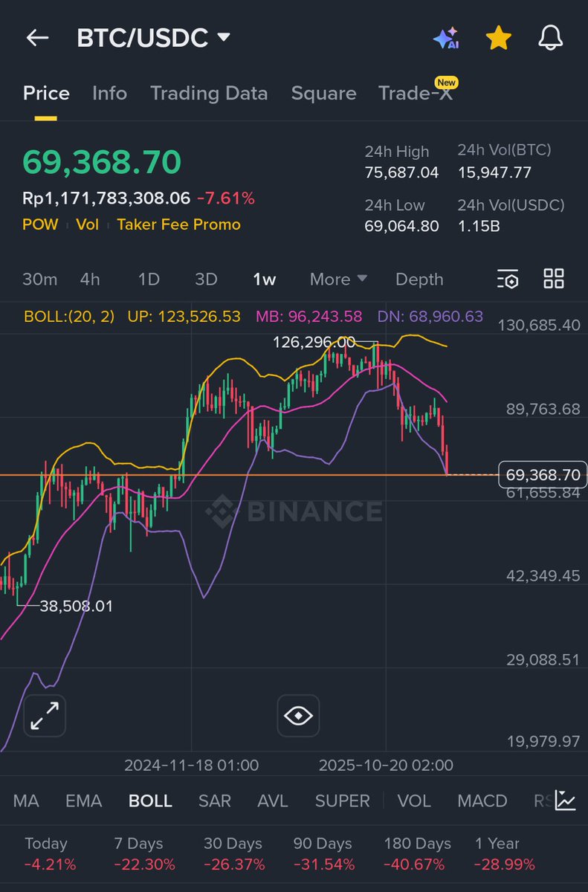Viewport: 588px width, 892px height.
Task: Open the indicator chart settings icon
Action: pos(566,801)
